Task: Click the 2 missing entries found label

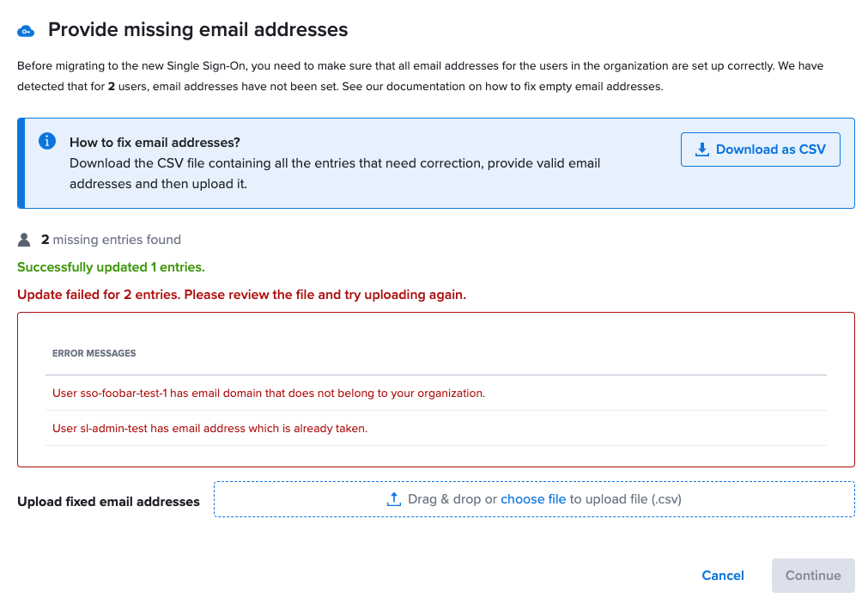Action: (110, 240)
